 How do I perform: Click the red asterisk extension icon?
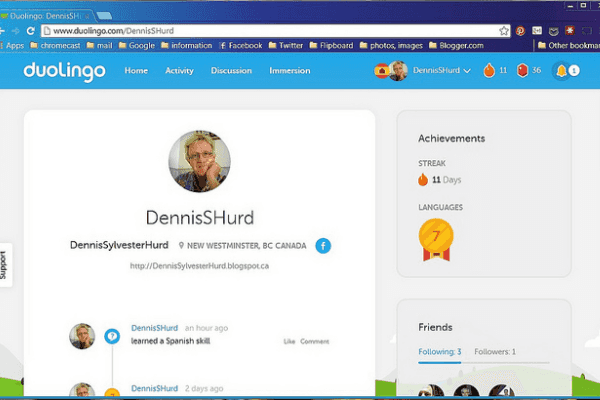[570, 30]
